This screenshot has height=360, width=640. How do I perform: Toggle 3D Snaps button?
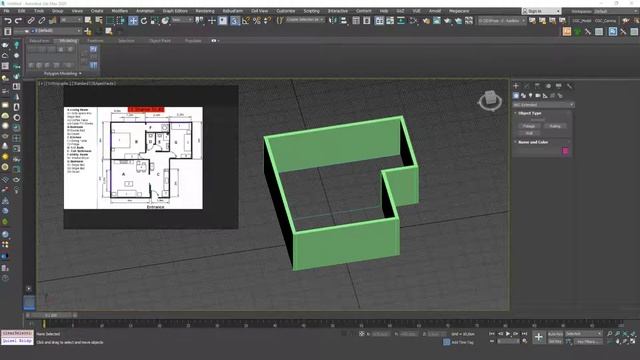coord(235,20)
